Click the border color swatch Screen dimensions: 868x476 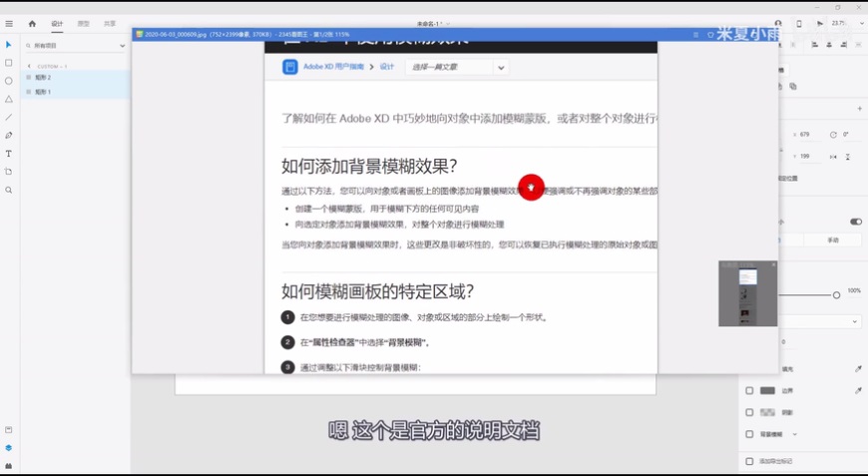tap(767, 391)
